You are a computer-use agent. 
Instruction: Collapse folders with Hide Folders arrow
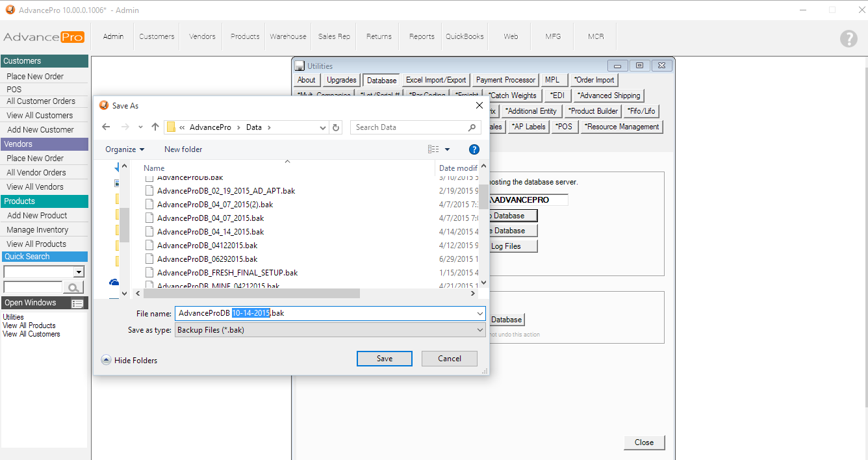point(106,360)
